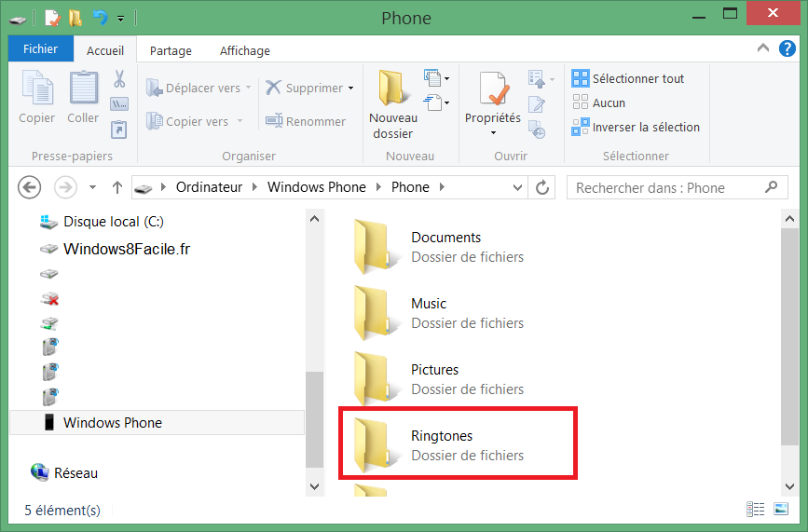Click the Historique icon in Ouvrir group
The image size is (808, 532).
click(537, 130)
